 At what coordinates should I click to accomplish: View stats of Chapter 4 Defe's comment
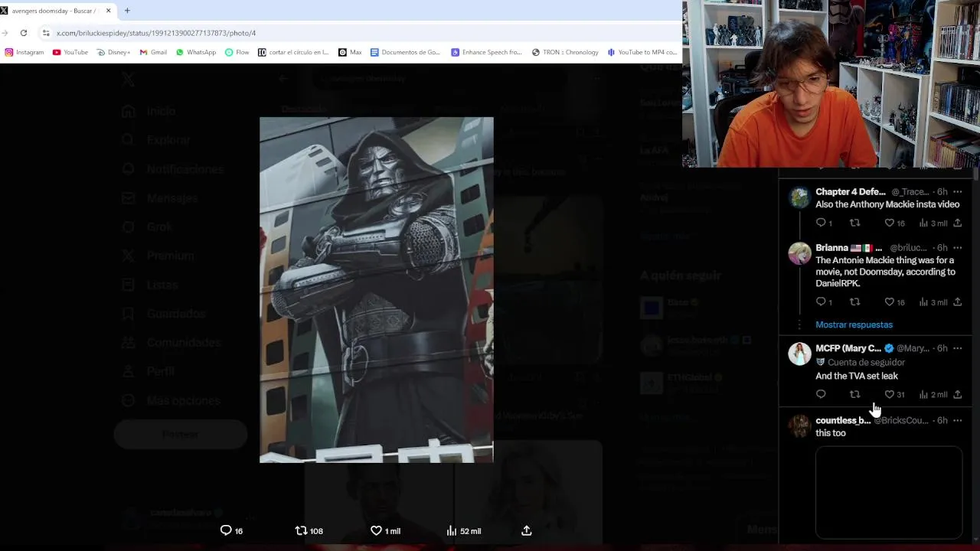(x=933, y=223)
